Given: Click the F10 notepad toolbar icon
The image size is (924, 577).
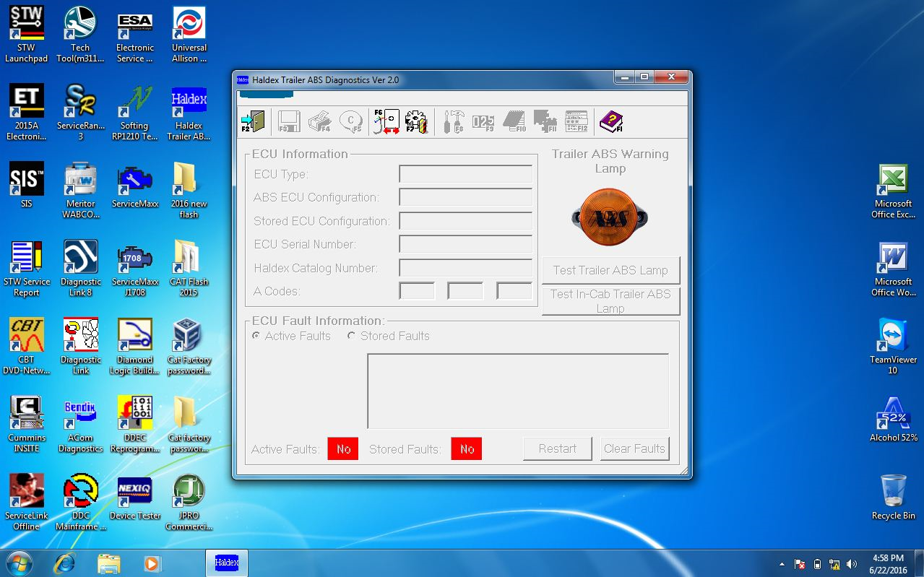Looking at the screenshot, I should click(514, 121).
